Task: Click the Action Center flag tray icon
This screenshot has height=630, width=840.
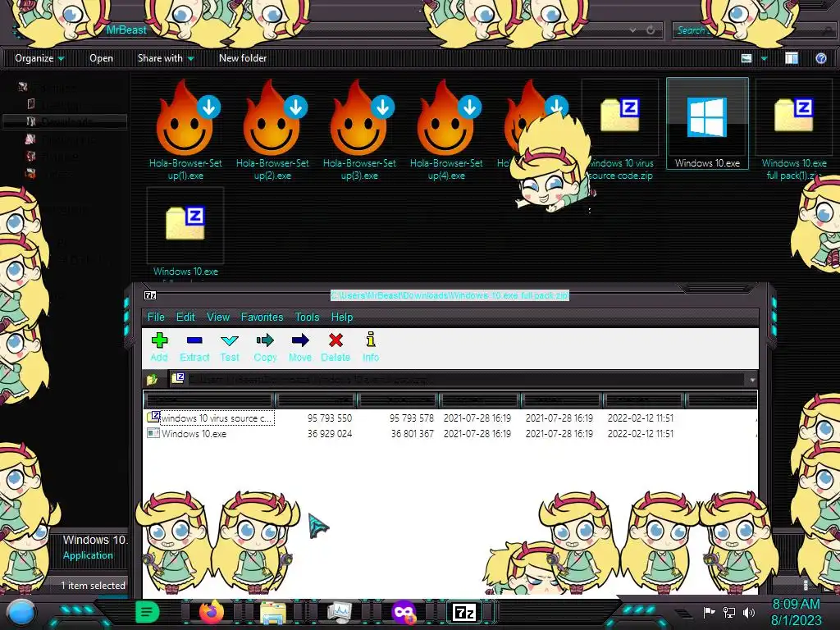Action: (710, 612)
